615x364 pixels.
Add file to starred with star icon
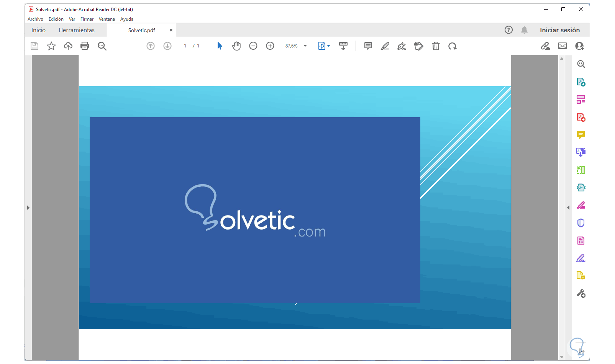pyautogui.click(x=51, y=46)
